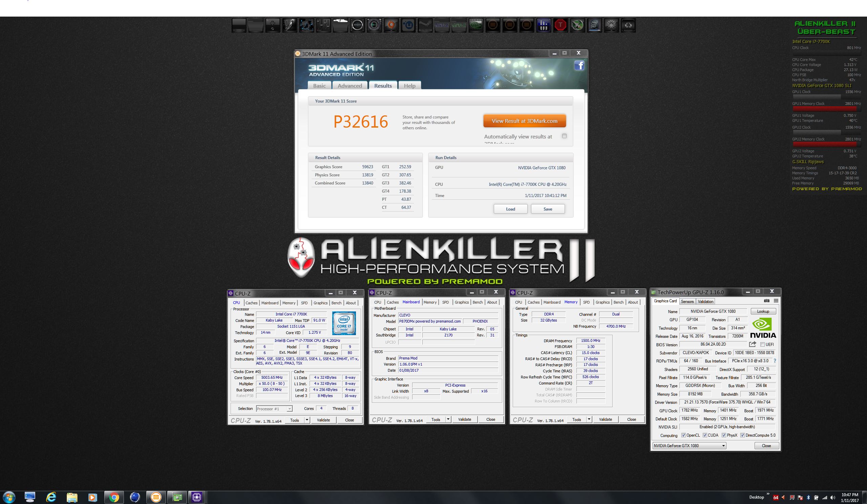Click Validate in first CPU-Z window
This screenshot has height=504, width=867.
tap(323, 420)
